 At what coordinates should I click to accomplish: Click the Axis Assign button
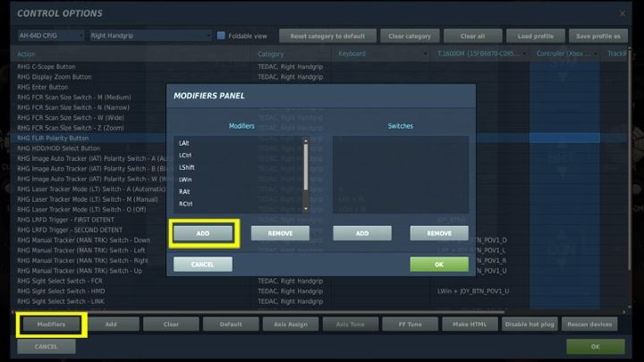(x=291, y=324)
